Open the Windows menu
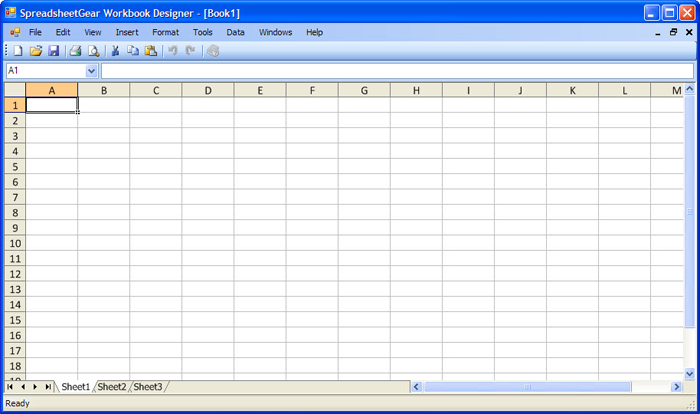 [x=275, y=32]
